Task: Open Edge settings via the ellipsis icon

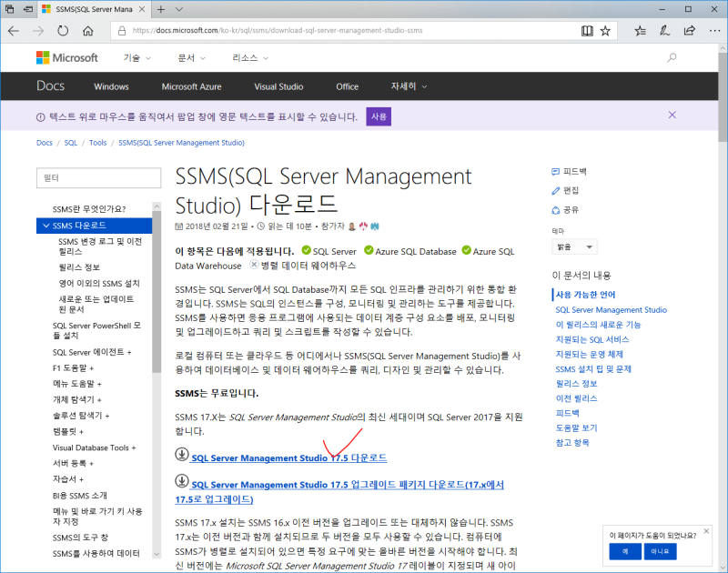Action: click(714, 30)
